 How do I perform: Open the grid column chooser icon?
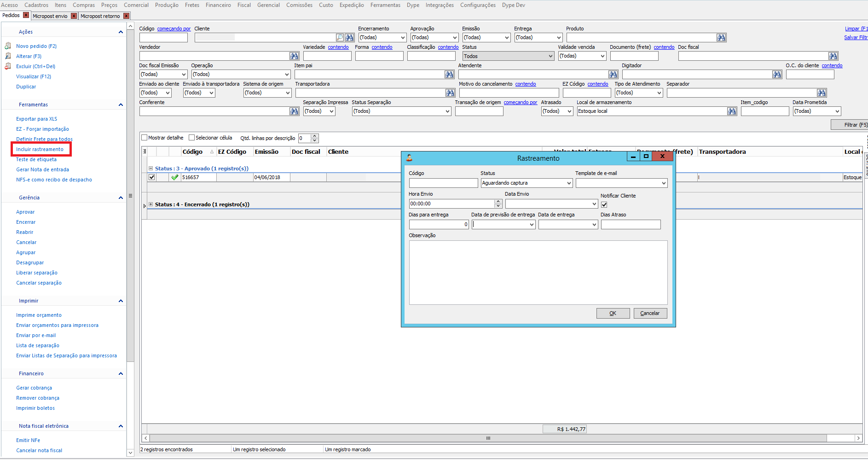(x=145, y=151)
